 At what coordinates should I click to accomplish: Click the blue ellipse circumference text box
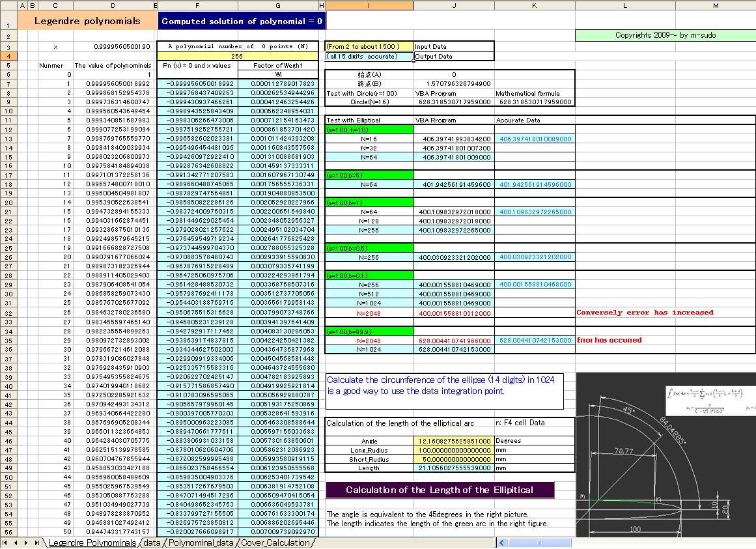(445, 391)
